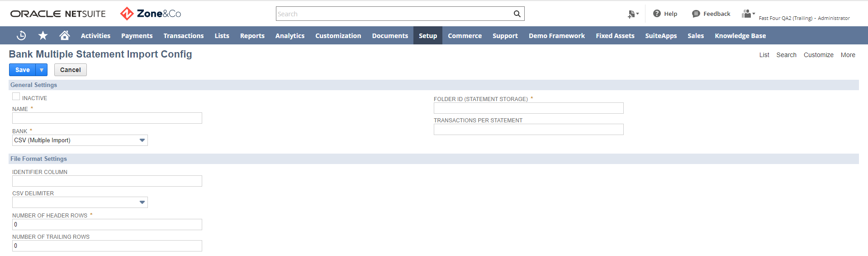Viewport: 868px width, 256px height.
Task: Open the Demo Framework menu
Action: coord(557,35)
